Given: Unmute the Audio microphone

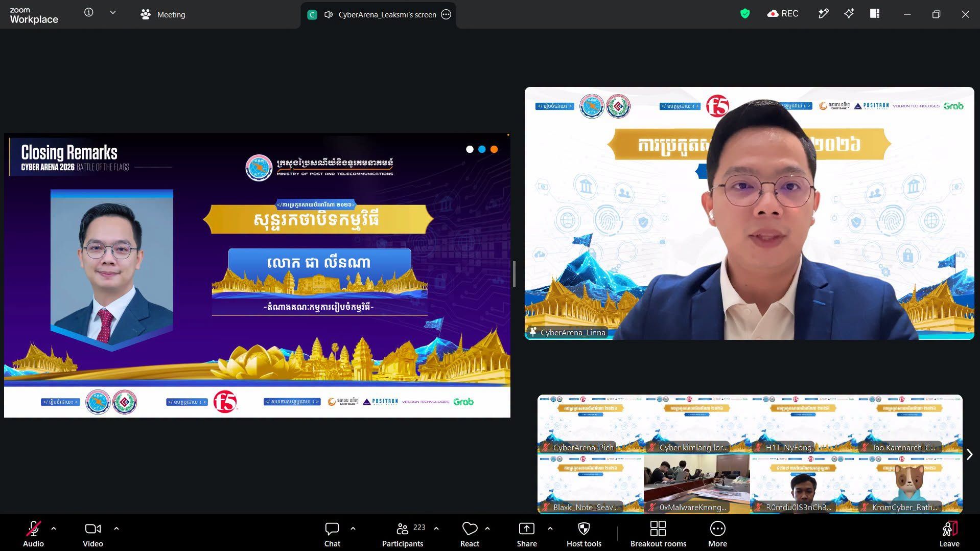Looking at the screenshot, I should pos(33,534).
